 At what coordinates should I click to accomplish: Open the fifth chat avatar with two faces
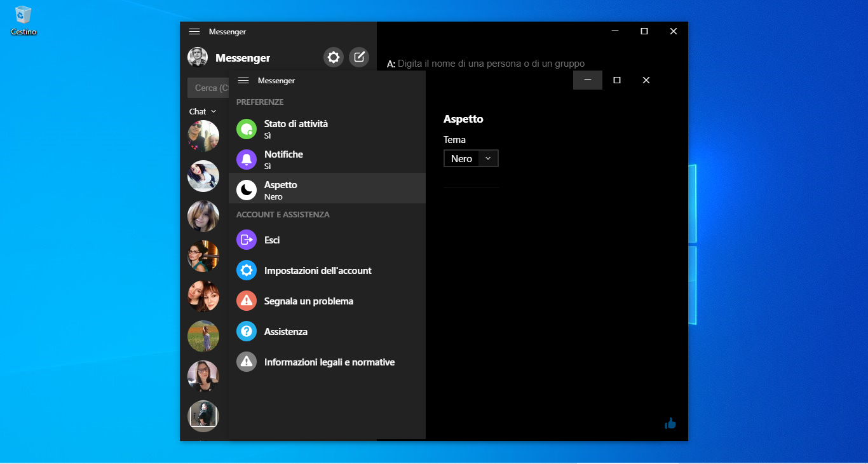[203, 296]
